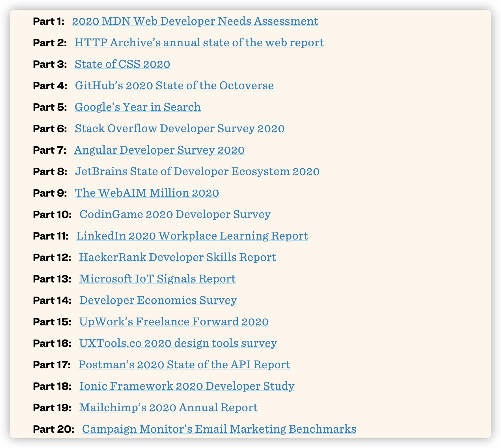Open the CodinGame 2020 Developer Survey link
This screenshot has width=501, height=448.
(175, 214)
